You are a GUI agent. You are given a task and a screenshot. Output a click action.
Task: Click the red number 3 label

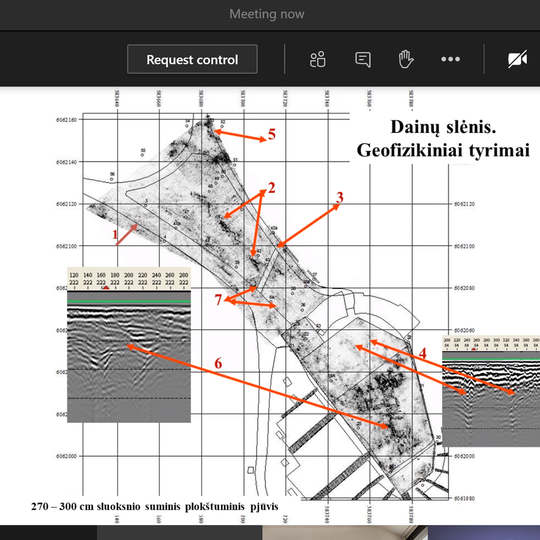pos(340,197)
